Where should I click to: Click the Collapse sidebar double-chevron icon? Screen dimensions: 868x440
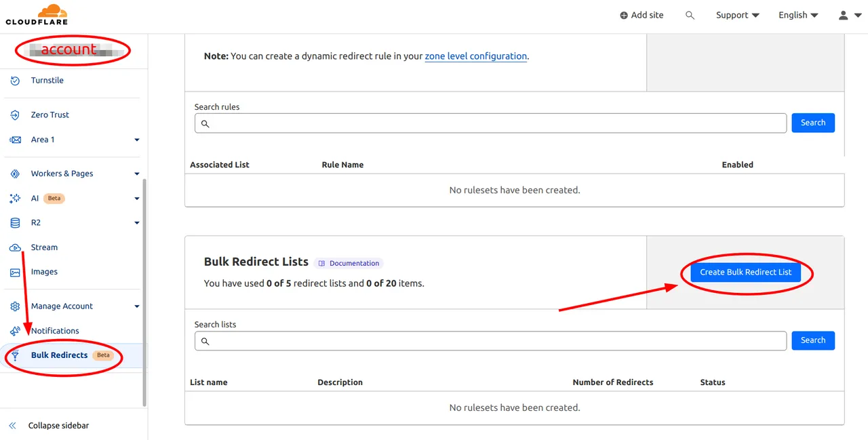pyautogui.click(x=12, y=426)
